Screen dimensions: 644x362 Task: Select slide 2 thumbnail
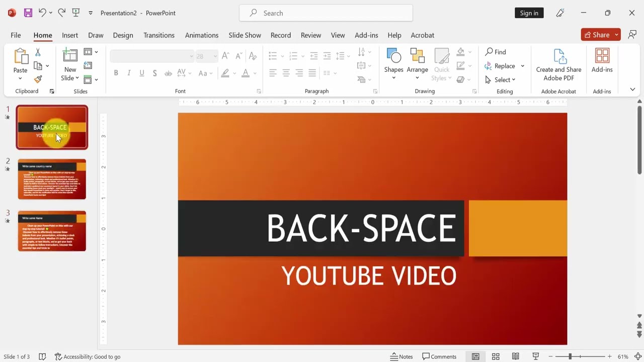52,179
